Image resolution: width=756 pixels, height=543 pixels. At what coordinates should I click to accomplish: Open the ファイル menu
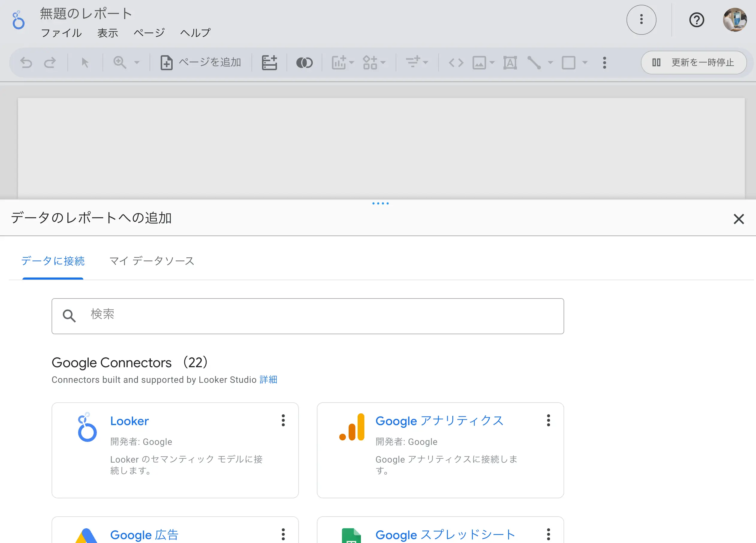pyautogui.click(x=61, y=33)
